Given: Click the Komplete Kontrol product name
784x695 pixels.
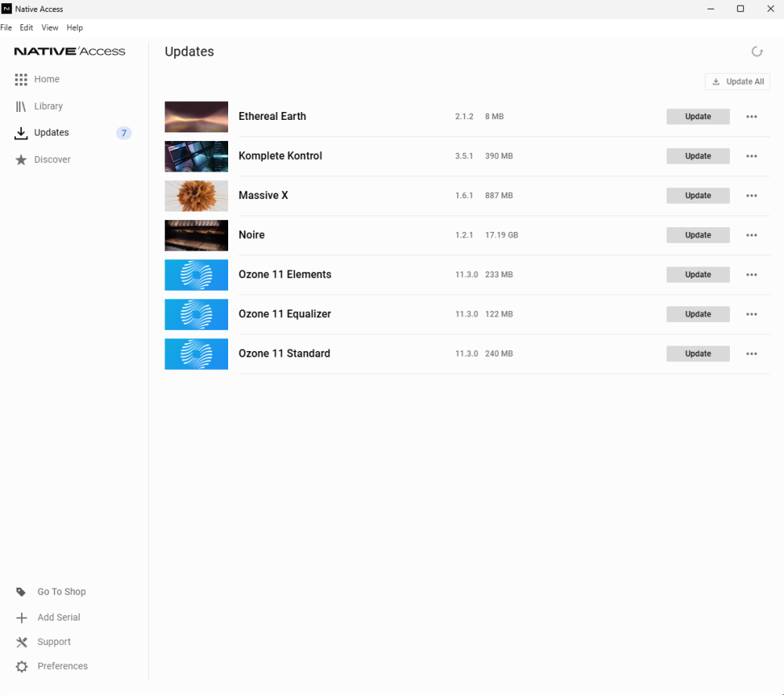Looking at the screenshot, I should [x=280, y=155].
